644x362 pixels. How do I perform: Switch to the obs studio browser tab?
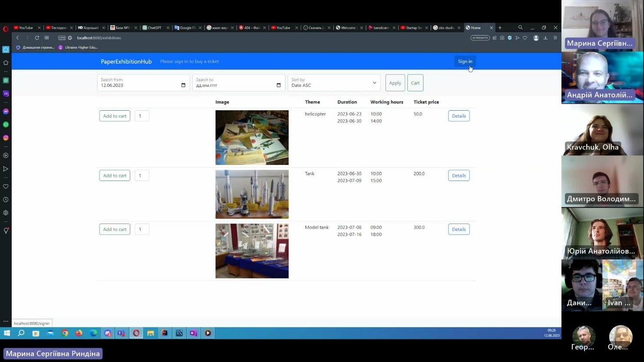click(445, 28)
